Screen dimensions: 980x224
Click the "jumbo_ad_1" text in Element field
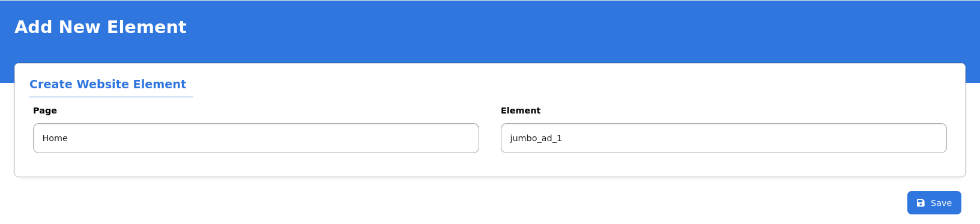pos(536,138)
